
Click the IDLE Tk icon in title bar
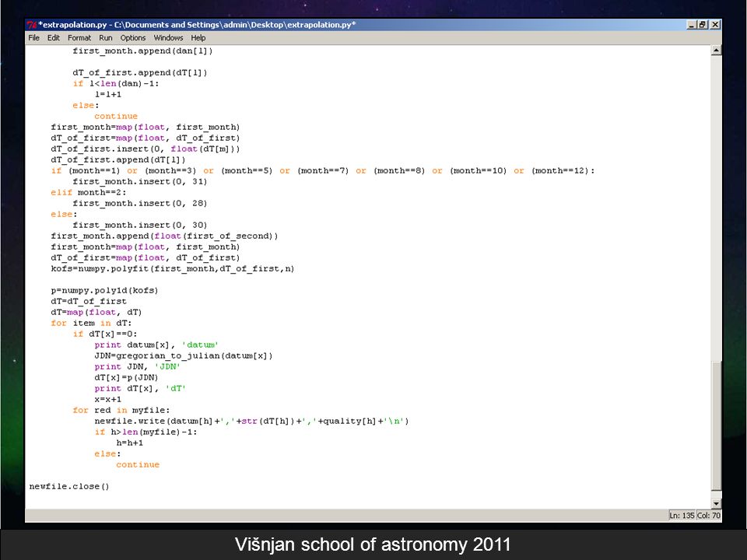click(32, 25)
